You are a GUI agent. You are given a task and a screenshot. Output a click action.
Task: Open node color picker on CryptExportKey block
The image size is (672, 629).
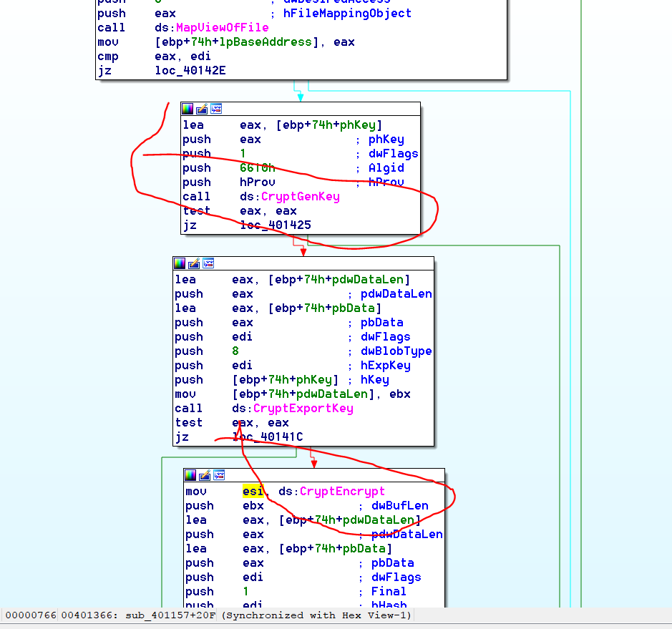[180, 263]
